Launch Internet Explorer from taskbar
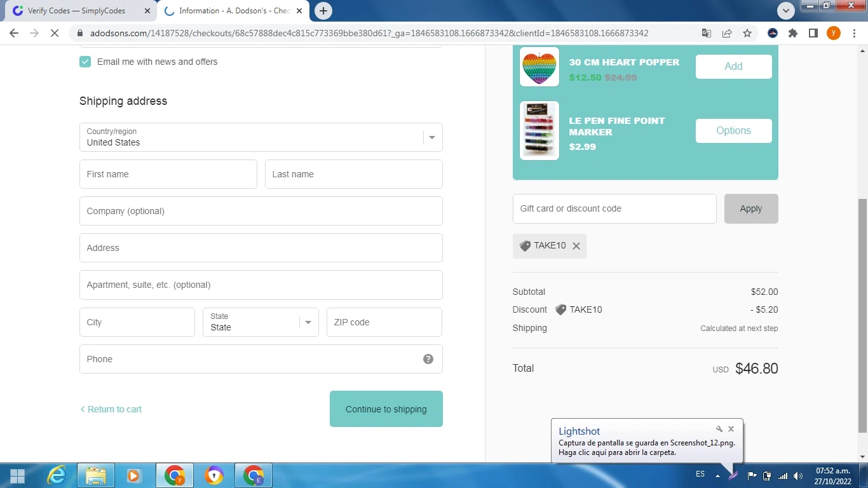This screenshot has width=868, height=488. 57,475
